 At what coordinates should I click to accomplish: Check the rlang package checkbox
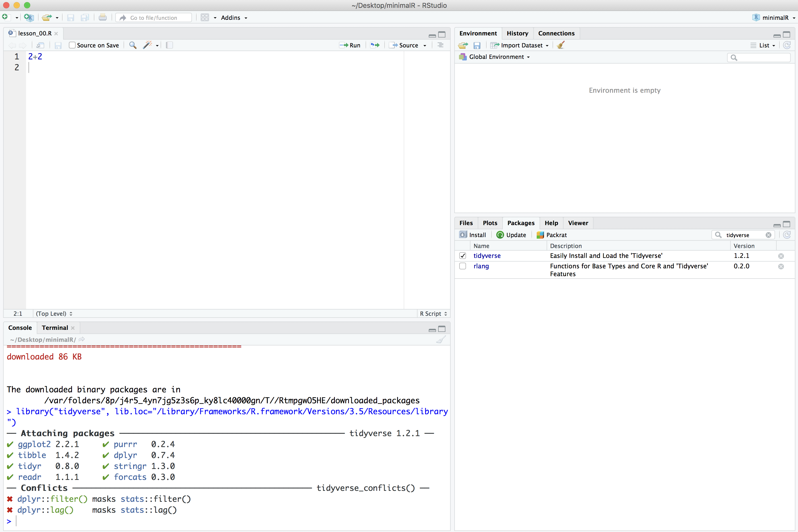pos(462,266)
